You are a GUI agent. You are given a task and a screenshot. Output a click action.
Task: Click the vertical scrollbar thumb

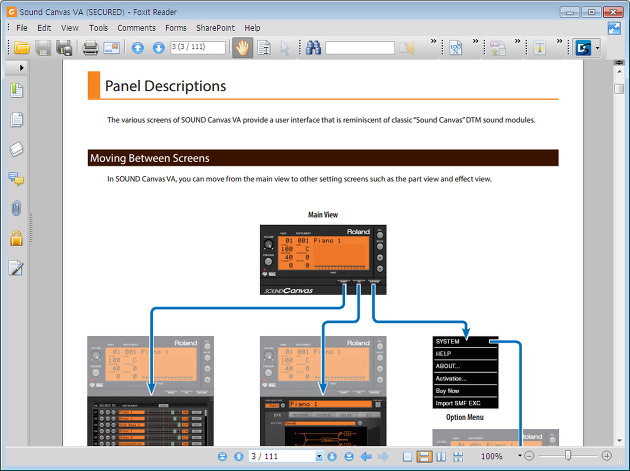[x=619, y=89]
